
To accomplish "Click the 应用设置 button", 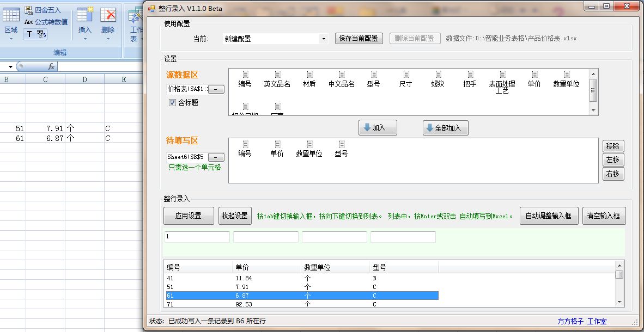I will click(189, 216).
